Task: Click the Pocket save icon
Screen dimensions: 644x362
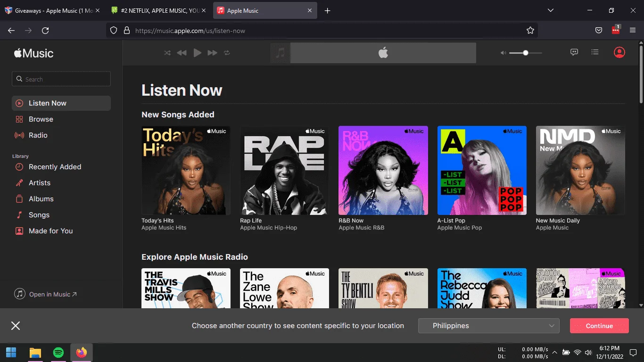Action: tap(599, 30)
